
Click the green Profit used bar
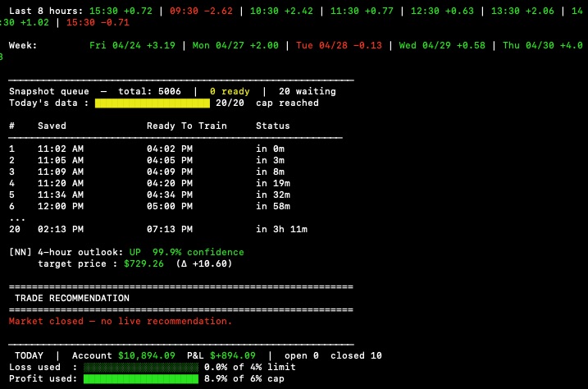[140, 379]
